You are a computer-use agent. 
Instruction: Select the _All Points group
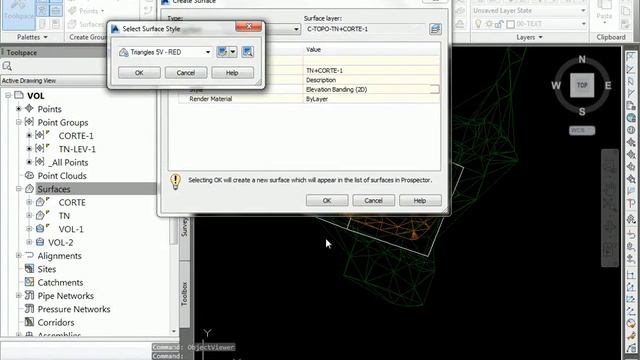[68, 162]
